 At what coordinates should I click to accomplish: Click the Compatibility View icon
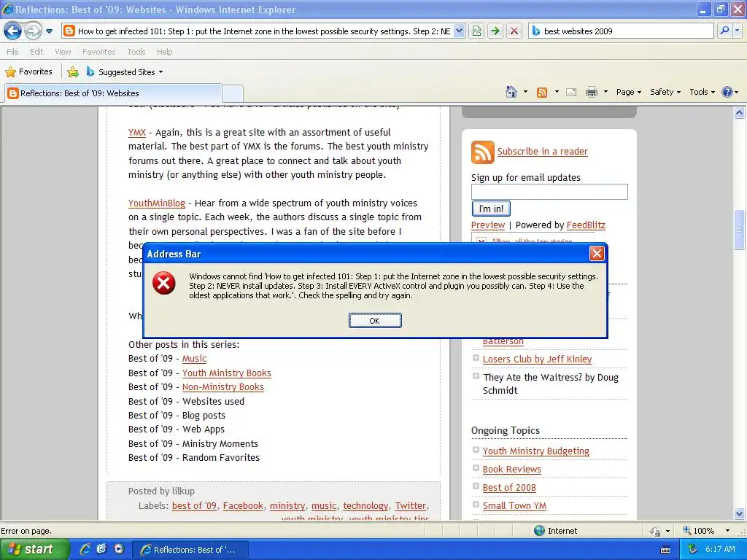pos(476,31)
